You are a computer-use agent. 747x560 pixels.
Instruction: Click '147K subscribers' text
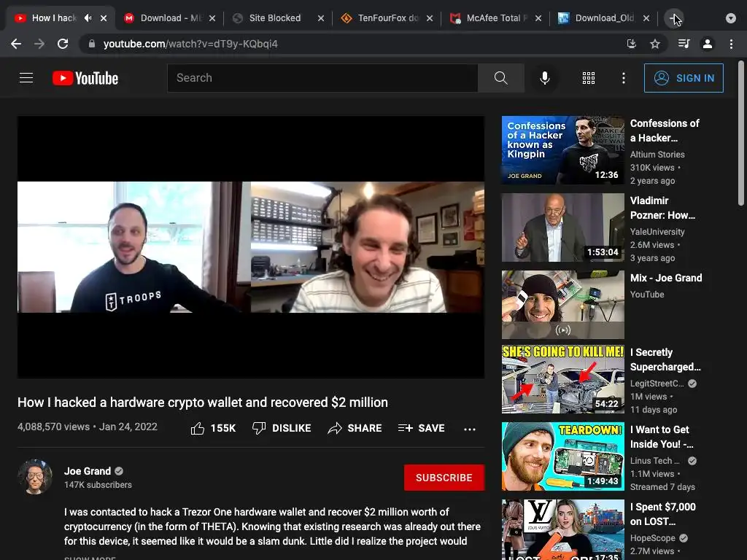point(98,485)
